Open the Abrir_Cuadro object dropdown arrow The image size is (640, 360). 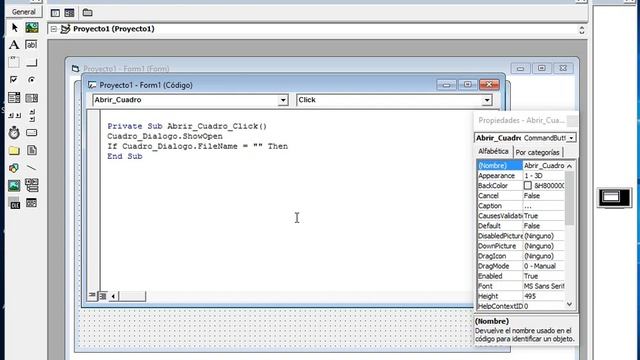(x=283, y=100)
